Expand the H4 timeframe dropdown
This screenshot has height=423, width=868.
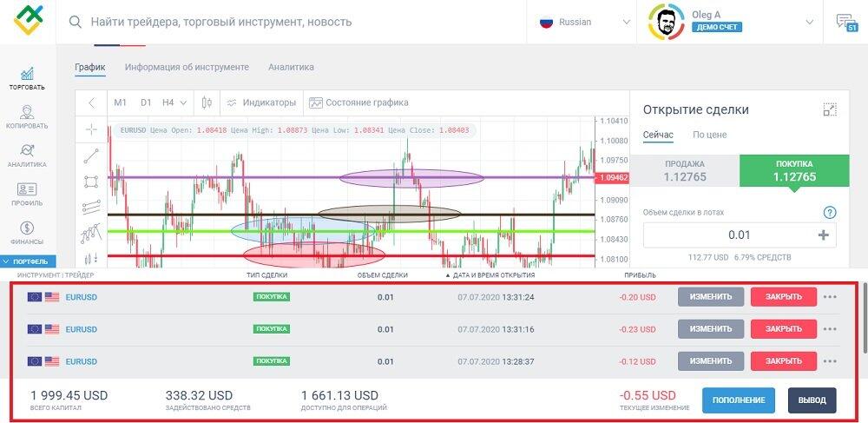click(174, 102)
